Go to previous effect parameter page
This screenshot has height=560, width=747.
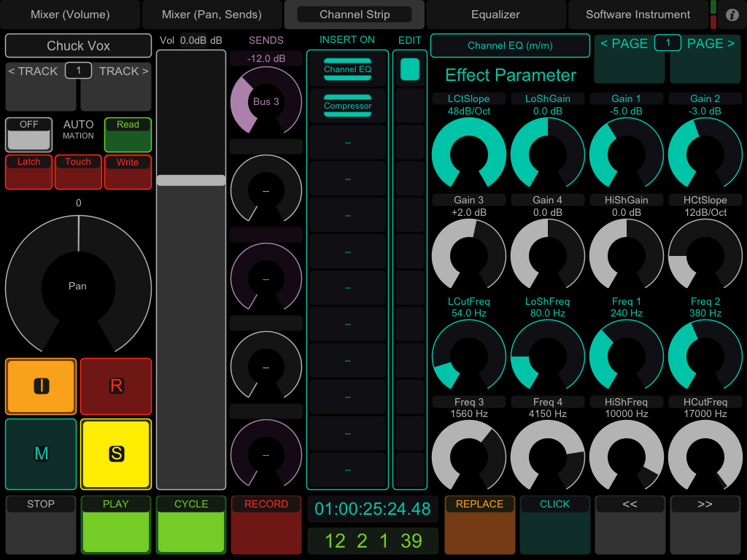click(x=629, y=59)
